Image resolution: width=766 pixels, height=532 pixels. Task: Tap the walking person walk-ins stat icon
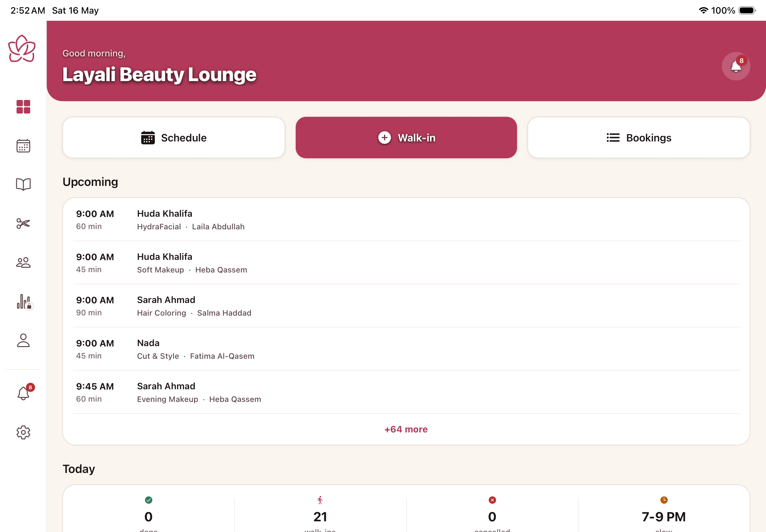point(320,500)
